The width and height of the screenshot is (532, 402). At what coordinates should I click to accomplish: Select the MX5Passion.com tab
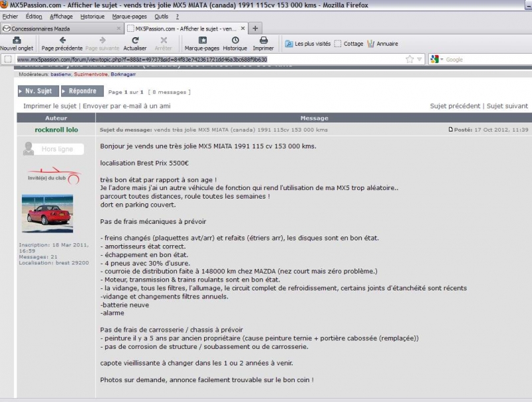[x=186, y=29]
